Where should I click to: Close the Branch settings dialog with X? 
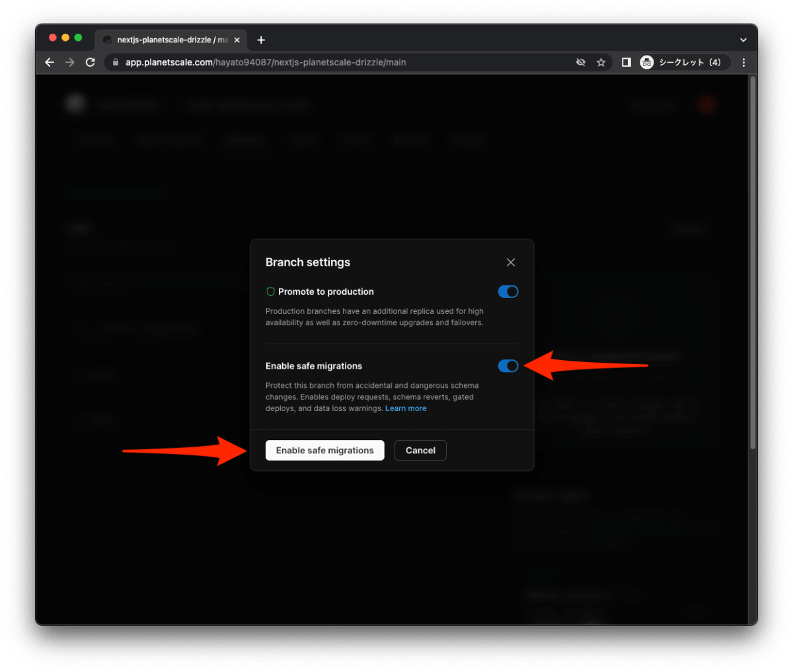pyautogui.click(x=511, y=262)
